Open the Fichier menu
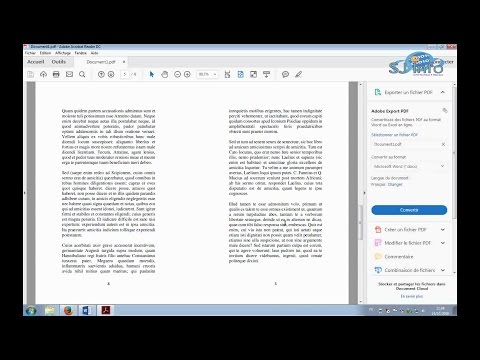480x360 pixels. (x=30, y=53)
